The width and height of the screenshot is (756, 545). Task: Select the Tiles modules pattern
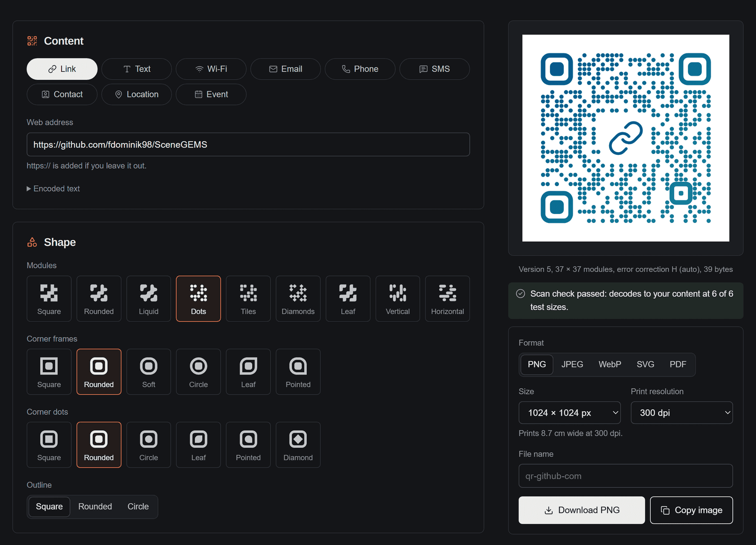tap(248, 298)
